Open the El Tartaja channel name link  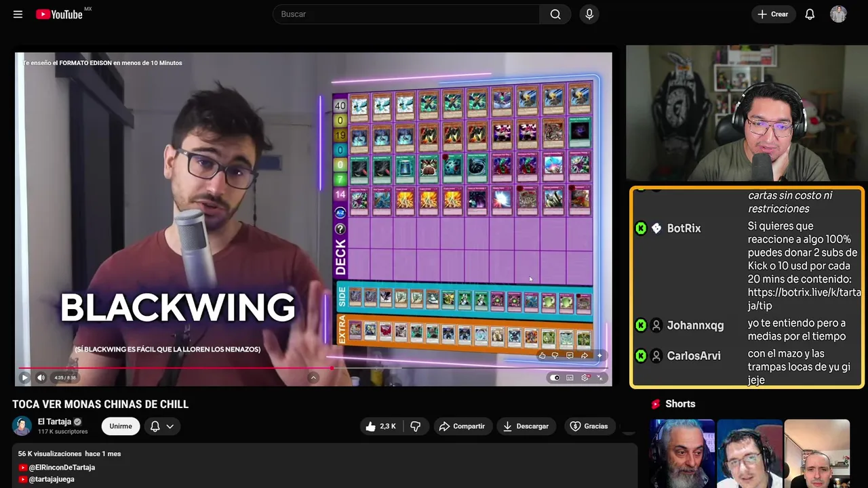point(54,422)
